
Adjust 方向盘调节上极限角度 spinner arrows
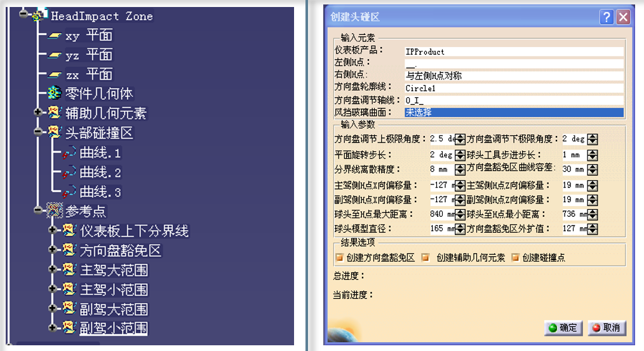pos(460,139)
